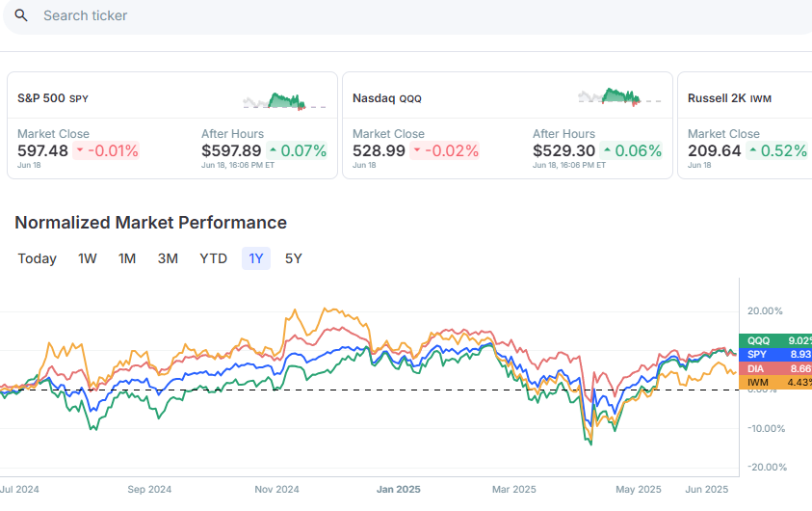Click S&P 500 after hours price $597.89
This screenshot has width=812, height=511.
pyautogui.click(x=231, y=150)
